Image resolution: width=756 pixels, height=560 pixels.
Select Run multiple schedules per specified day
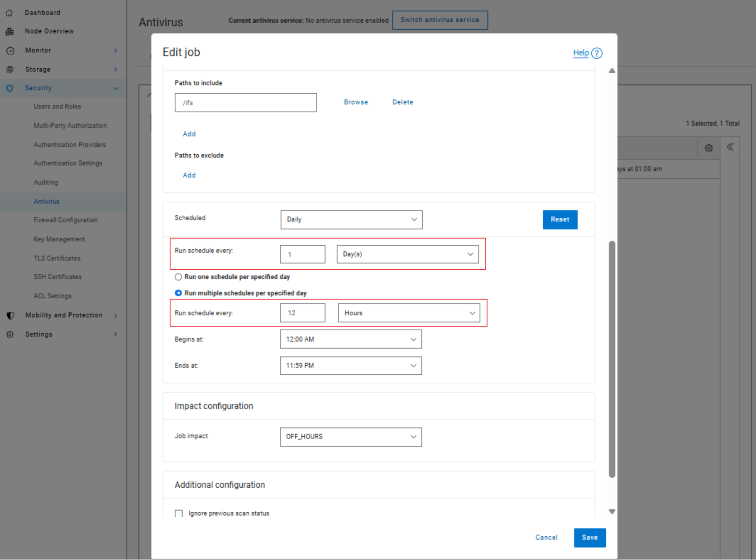178,293
